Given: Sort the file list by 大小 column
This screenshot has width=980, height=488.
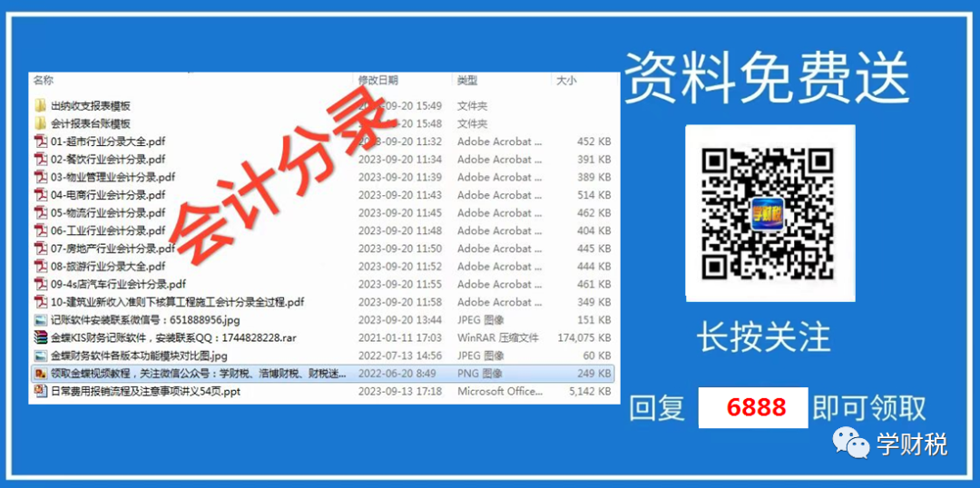Looking at the screenshot, I should (x=566, y=80).
